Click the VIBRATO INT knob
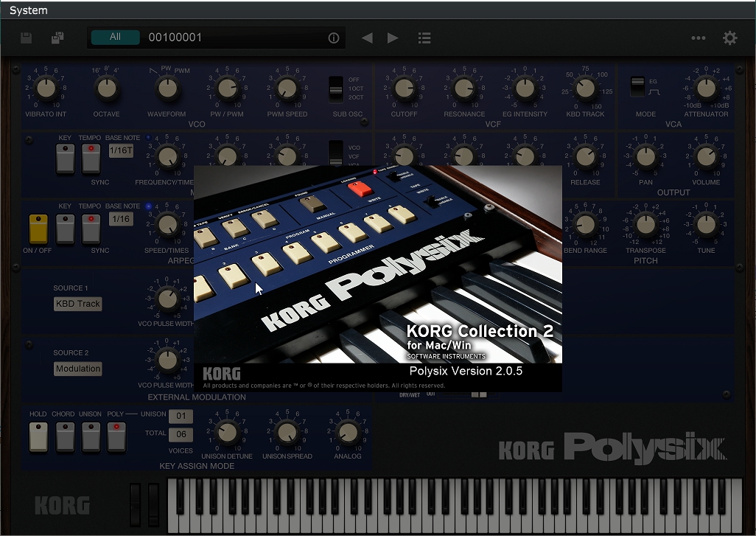 pyautogui.click(x=46, y=88)
